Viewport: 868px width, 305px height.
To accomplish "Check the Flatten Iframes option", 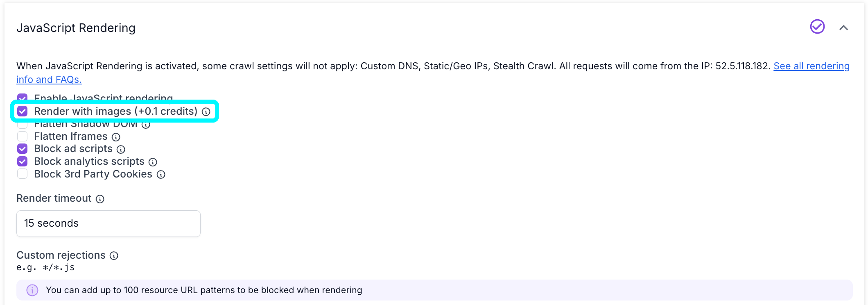I will [x=23, y=136].
